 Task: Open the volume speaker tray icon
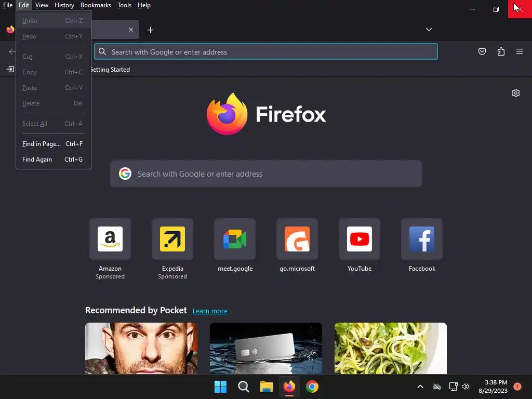point(465,387)
